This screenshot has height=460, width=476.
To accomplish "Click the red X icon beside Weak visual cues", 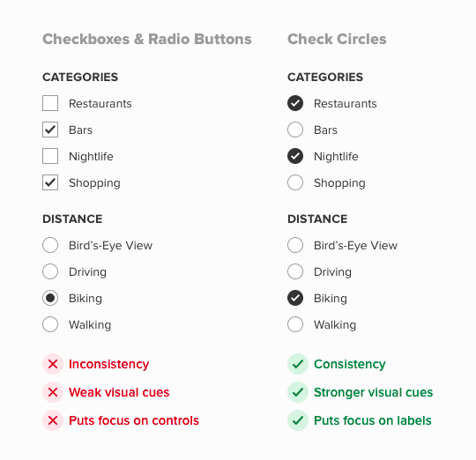I will pyautogui.click(x=53, y=392).
